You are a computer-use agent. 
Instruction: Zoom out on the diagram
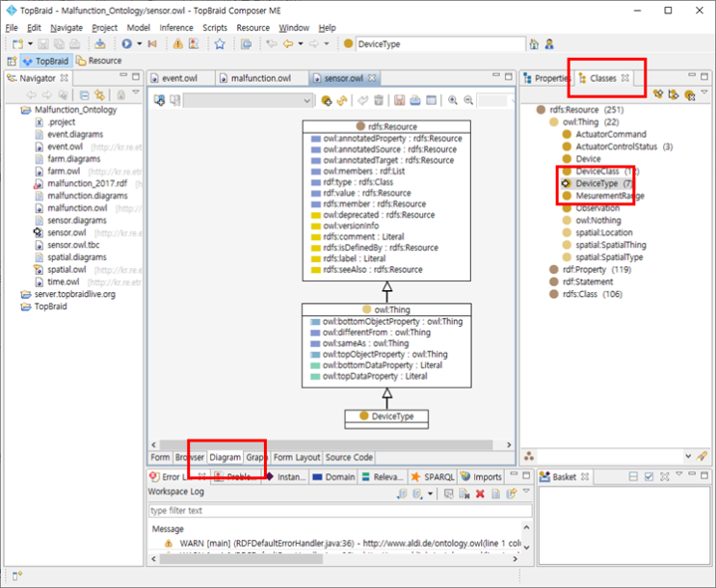[468, 100]
